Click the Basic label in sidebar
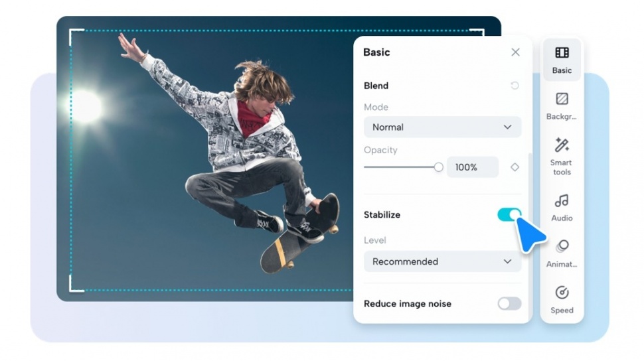The height and width of the screenshot is (361, 644). (x=562, y=70)
